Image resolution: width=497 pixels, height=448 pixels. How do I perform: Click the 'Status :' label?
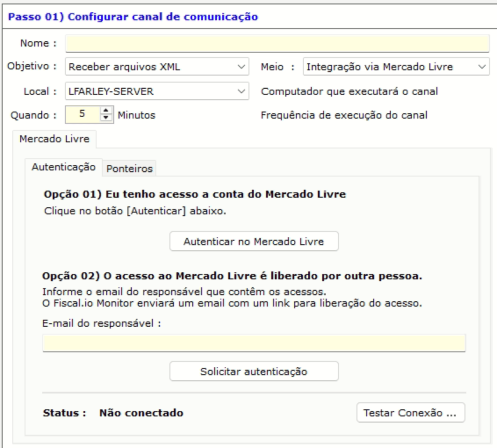click(x=65, y=413)
